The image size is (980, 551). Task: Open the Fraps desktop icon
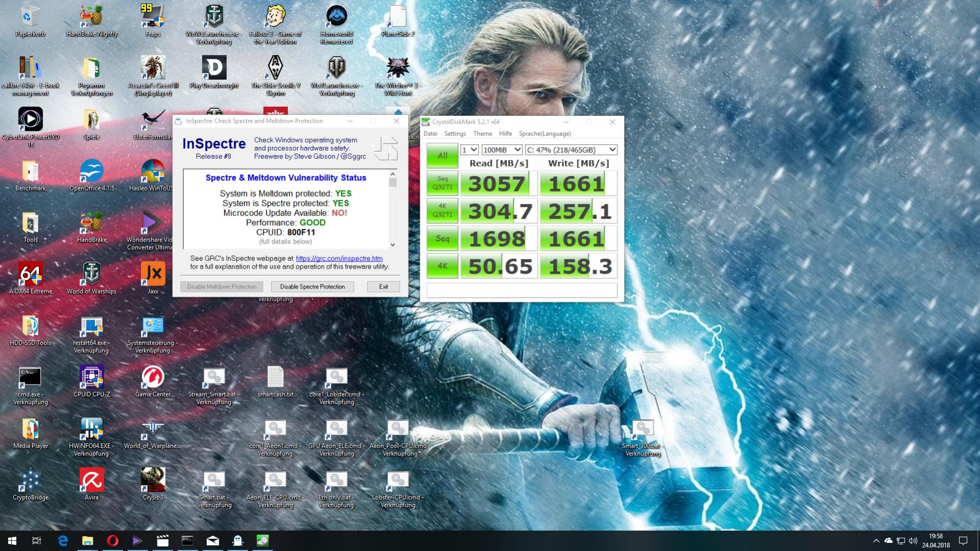click(153, 20)
